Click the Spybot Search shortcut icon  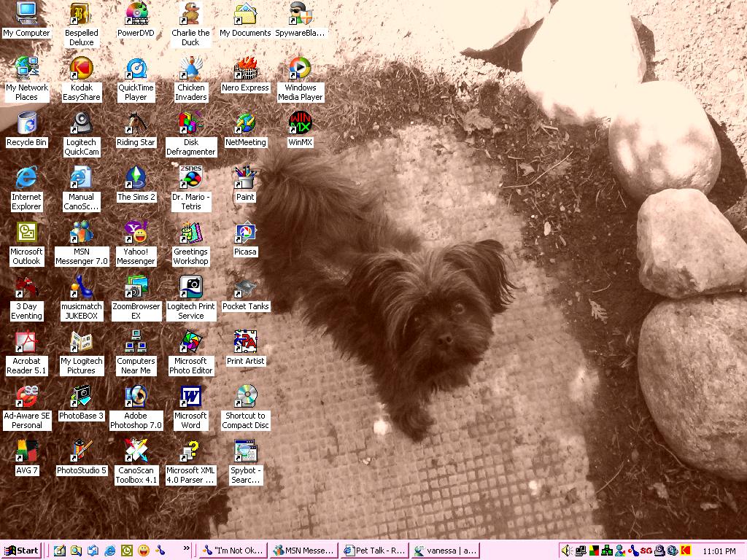(245, 463)
